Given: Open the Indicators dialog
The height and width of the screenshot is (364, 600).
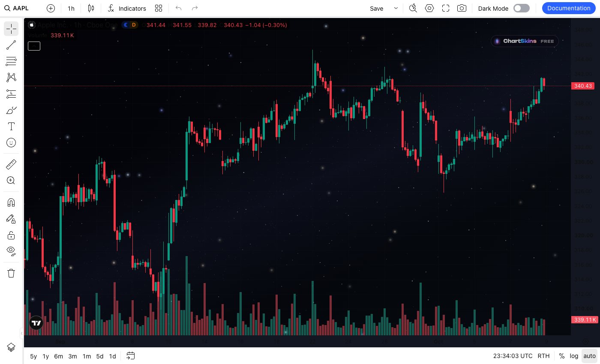Looking at the screenshot, I should click(x=127, y=8).
